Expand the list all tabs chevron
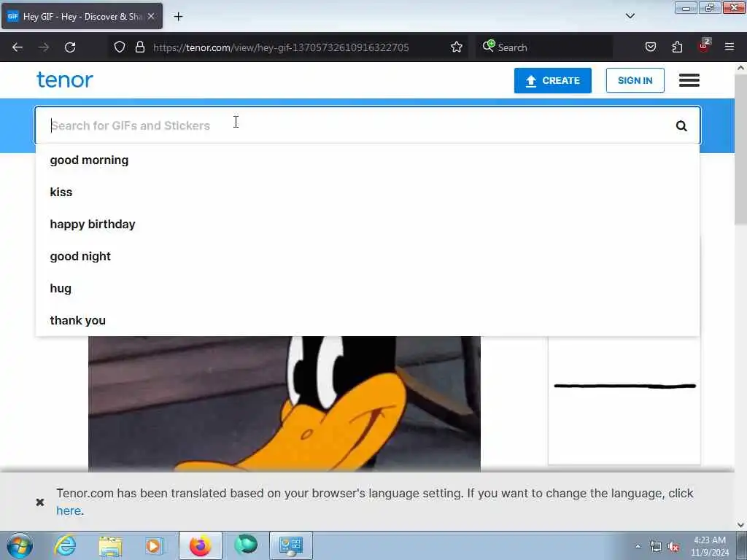 [630, 16]
